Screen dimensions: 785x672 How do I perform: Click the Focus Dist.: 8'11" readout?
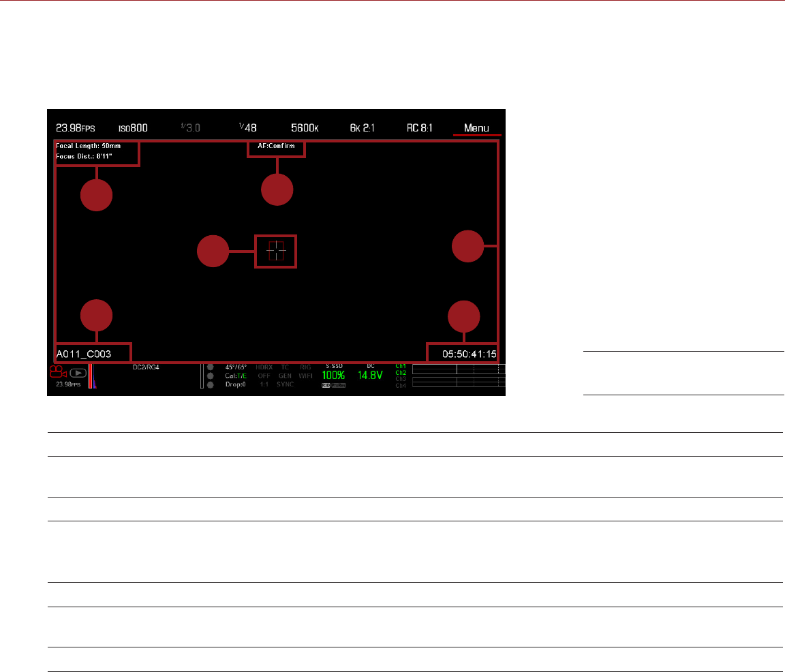pos(84,156)
